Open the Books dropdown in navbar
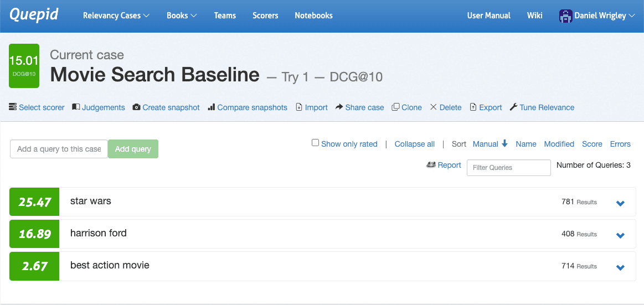 pos(182,15)
